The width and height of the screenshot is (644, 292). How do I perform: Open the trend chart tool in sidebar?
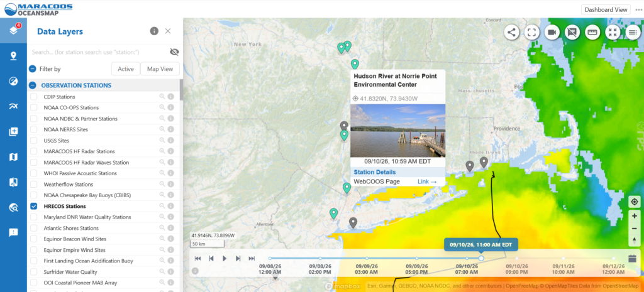14,106
